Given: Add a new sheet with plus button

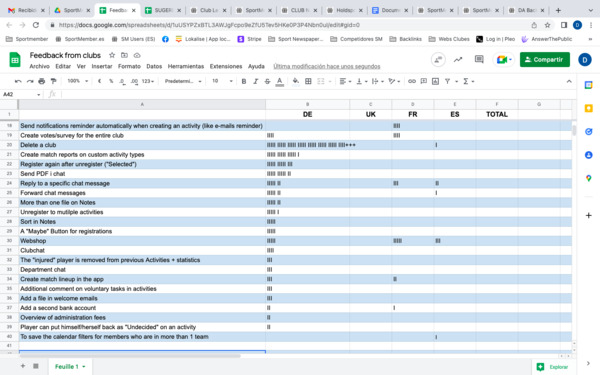Looking at the screenshot, I should pos(23,366).
